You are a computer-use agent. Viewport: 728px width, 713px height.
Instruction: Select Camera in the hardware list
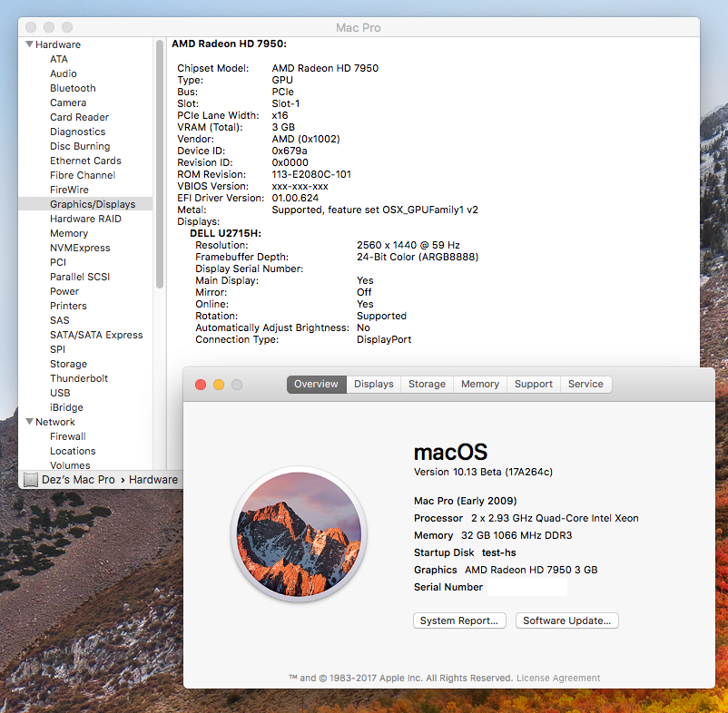(68, 103)
